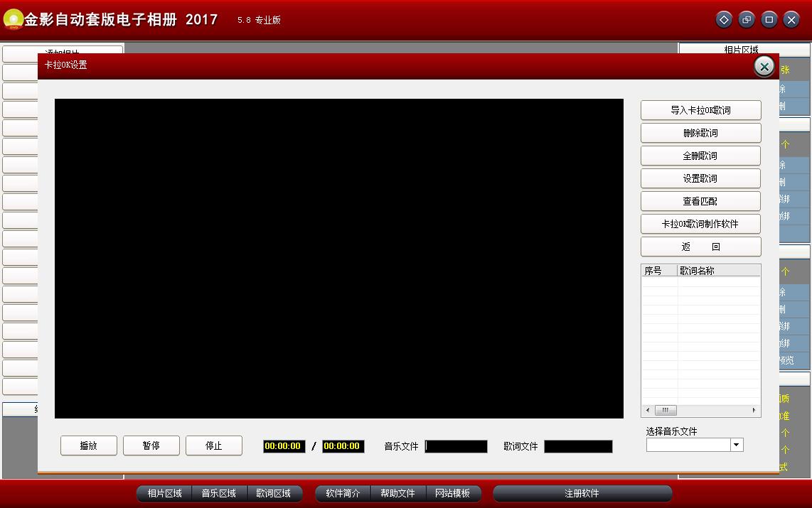Stop playback with 停止 button
Image resolution: width=812 pixels, height=508 pixels.
point(214,445)
